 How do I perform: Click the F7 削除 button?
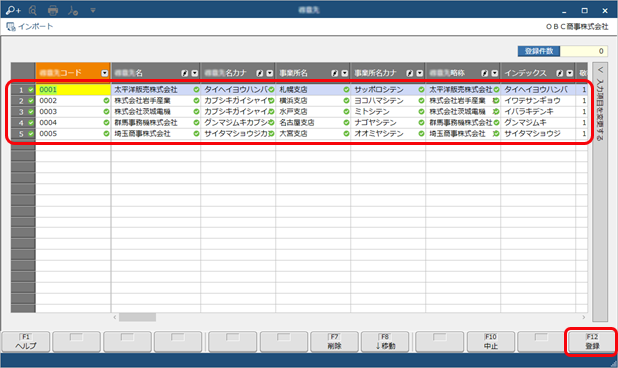click(335, 342)
